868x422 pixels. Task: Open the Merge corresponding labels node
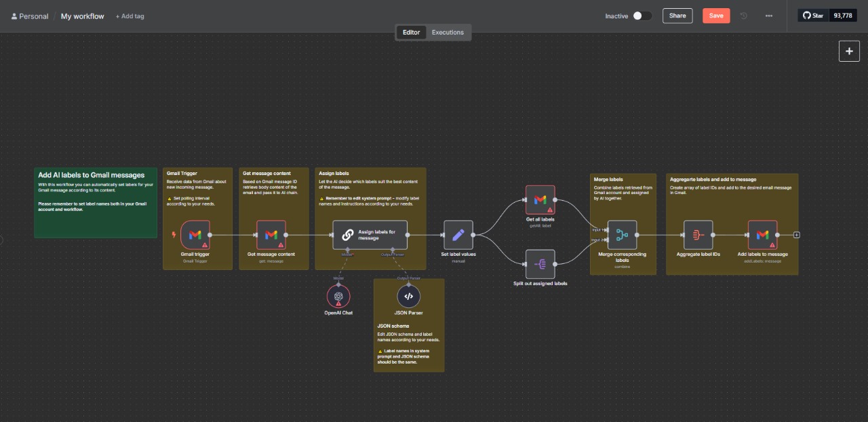(622, 235)
